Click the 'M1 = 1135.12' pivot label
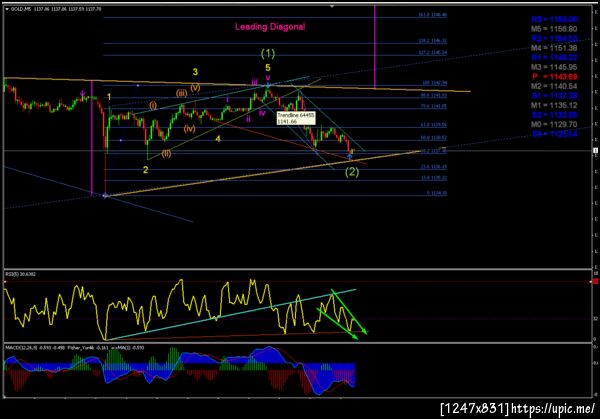Screen dimensions: 600x419 tap(554, 106)
